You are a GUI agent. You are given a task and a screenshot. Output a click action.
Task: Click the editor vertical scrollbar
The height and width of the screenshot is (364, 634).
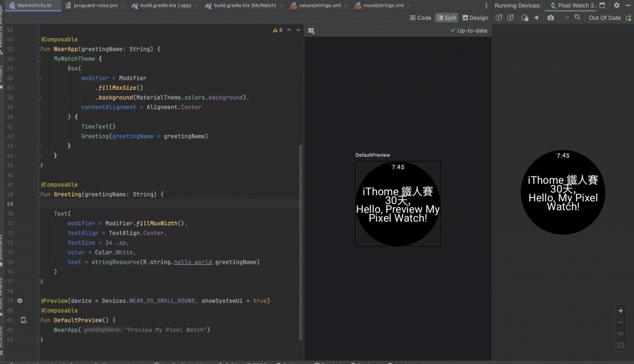[300, 243]
